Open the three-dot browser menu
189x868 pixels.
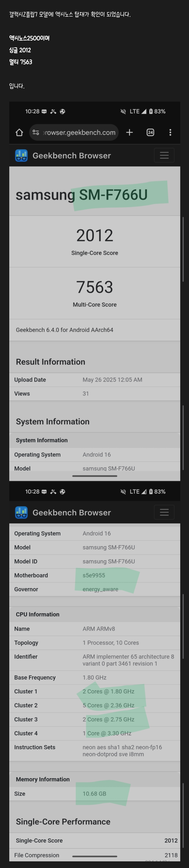click(170, 132)
